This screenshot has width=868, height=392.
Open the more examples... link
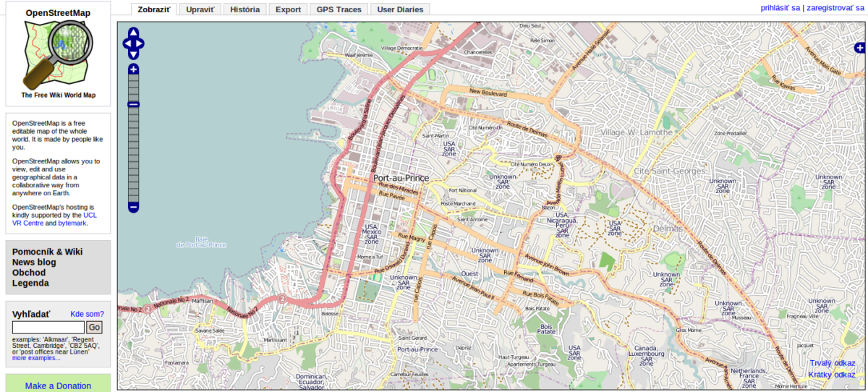[x=36, y=358]
